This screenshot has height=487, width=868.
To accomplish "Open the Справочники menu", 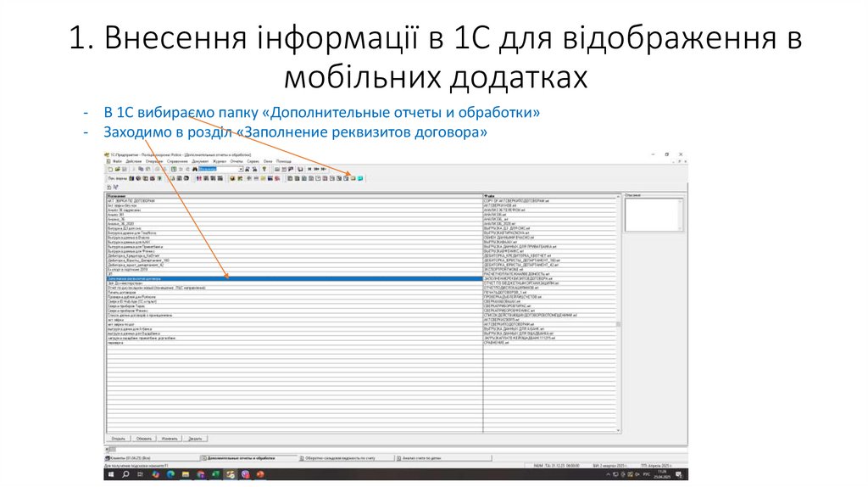I will [x=177, y=161].
